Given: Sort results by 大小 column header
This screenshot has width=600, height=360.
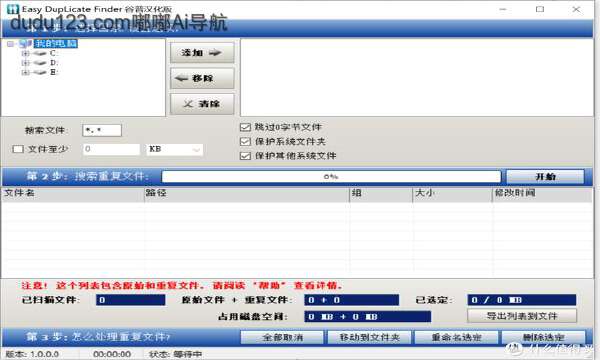Looking at the screenshot, I should point(452,193).
